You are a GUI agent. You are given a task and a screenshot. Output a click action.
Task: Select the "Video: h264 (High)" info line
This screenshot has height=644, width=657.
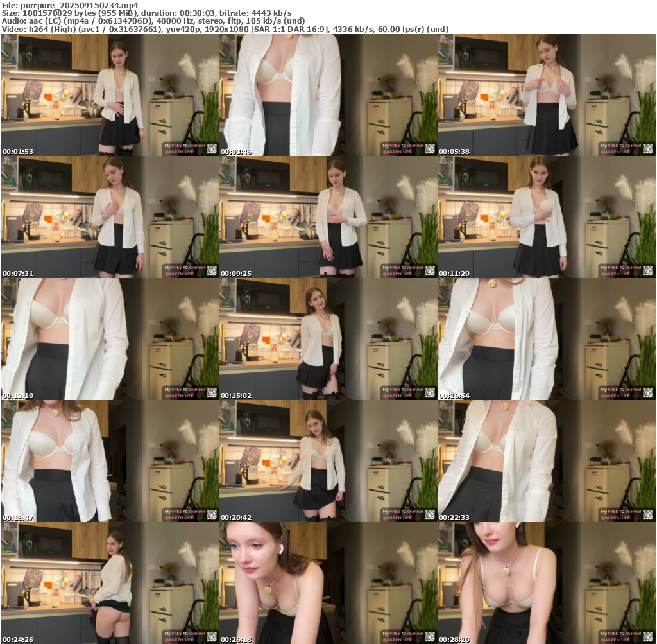point(225,29)
